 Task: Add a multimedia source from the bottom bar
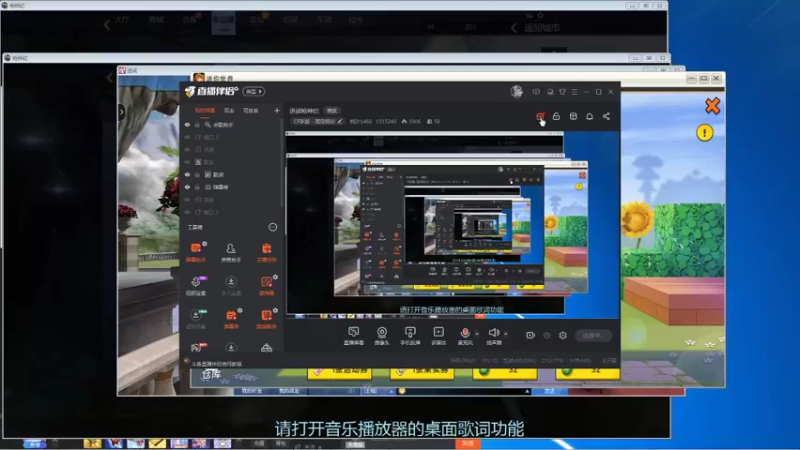pos(438,336)
